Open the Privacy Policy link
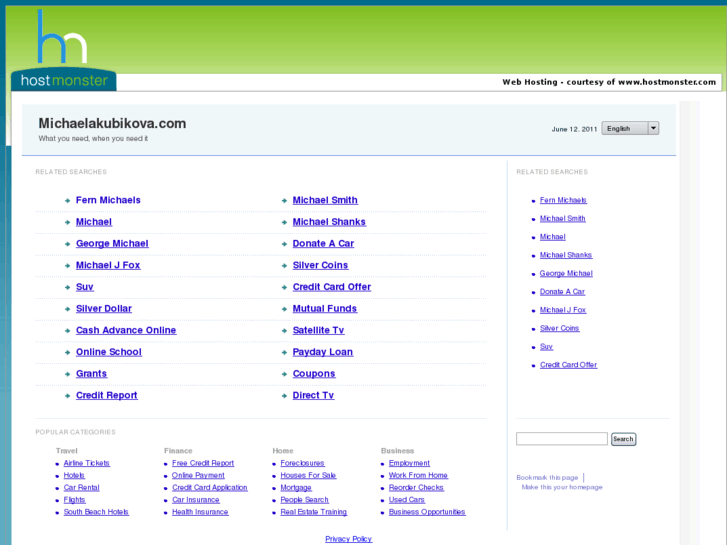This screenshot has width=727, height=545. (349, 539)
